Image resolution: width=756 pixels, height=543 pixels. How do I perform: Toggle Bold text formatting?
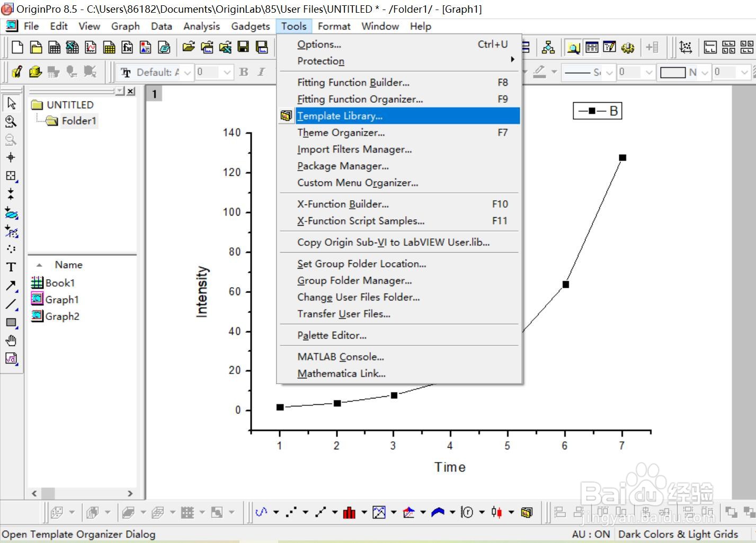pos(244,72)
